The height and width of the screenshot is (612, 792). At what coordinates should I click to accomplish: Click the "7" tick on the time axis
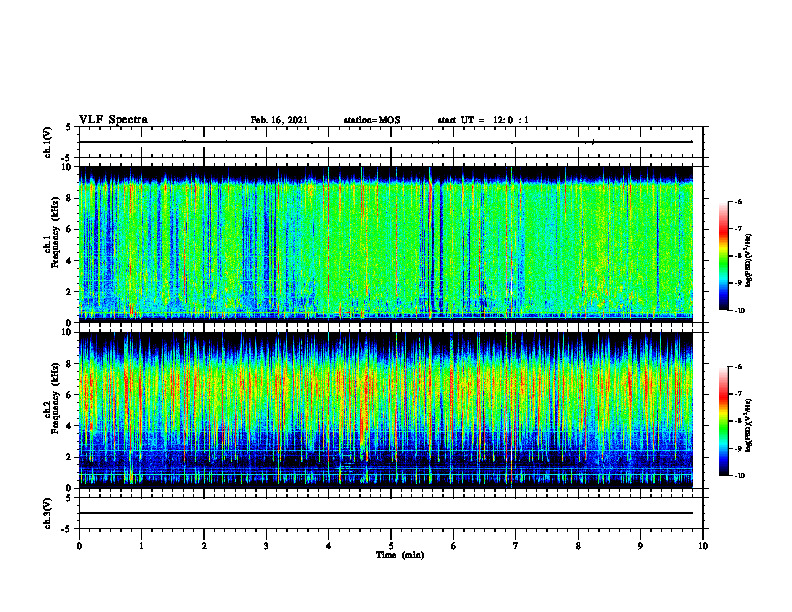coord(516,546)
